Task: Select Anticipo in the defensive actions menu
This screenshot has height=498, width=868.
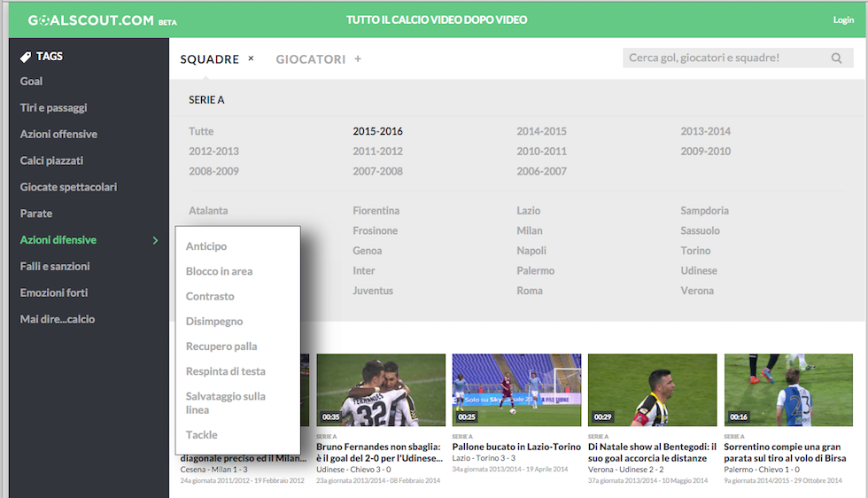Action: 205,246
